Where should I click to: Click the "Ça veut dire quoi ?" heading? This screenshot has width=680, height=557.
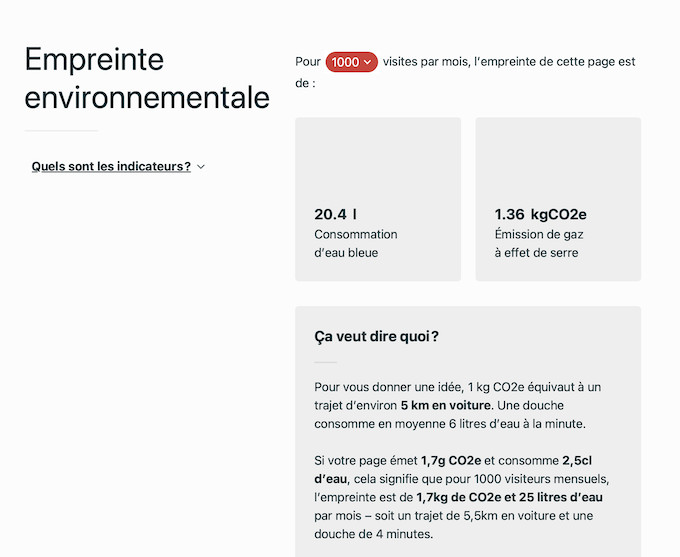tap(376, 336)
